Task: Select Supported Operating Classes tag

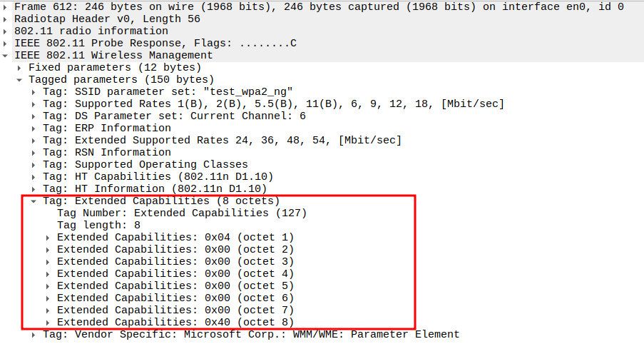Action: pos(145,165)
